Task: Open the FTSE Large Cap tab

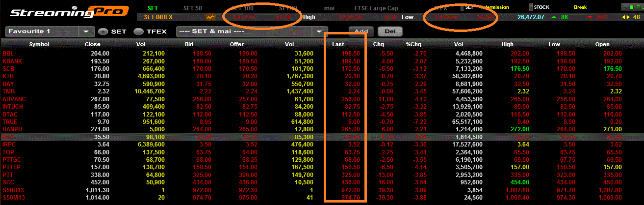Action: coord(376,8)
